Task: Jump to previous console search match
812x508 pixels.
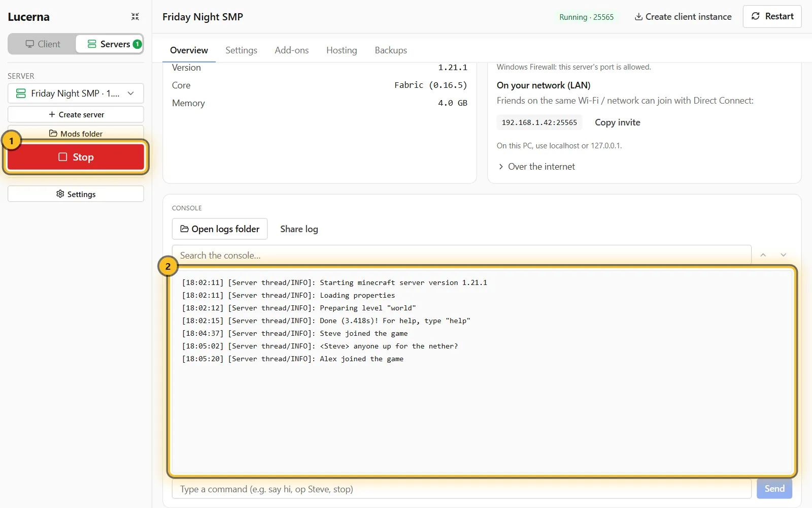Action: (763, 255)
